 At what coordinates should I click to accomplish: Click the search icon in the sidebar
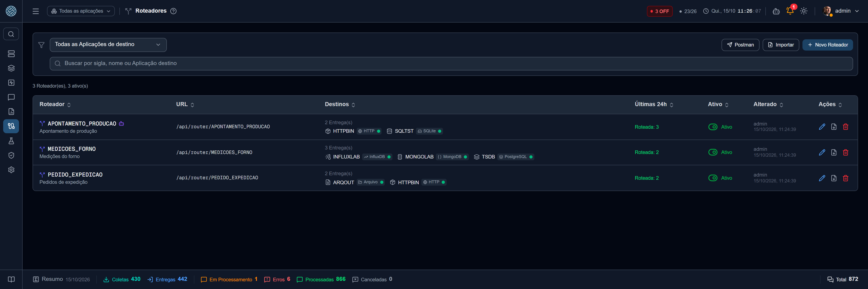tap(11, 34)
